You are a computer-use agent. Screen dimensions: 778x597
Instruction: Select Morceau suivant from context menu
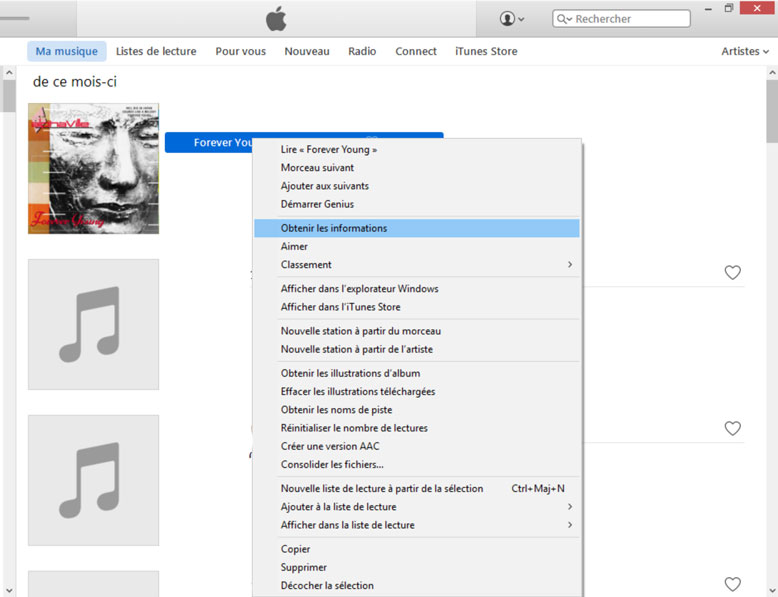[417, 168]
